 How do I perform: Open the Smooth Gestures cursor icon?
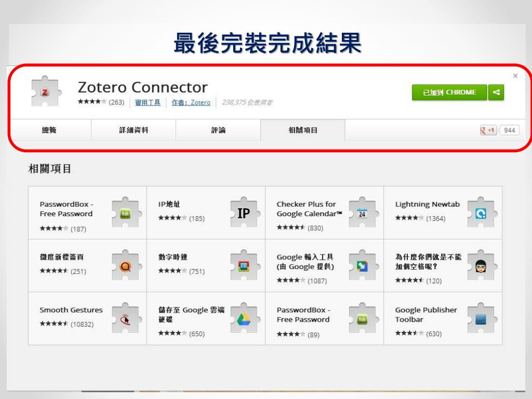click(126, 319)
